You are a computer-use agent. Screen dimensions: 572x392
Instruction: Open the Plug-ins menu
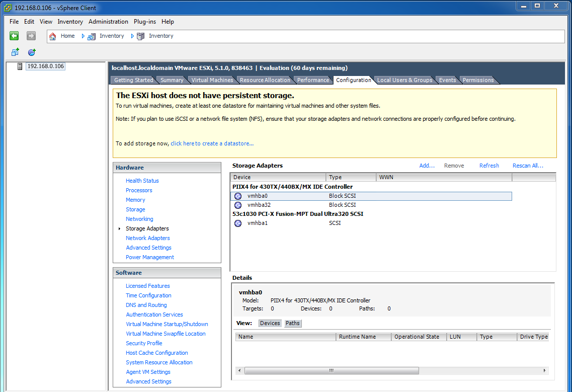pos(145,22)
